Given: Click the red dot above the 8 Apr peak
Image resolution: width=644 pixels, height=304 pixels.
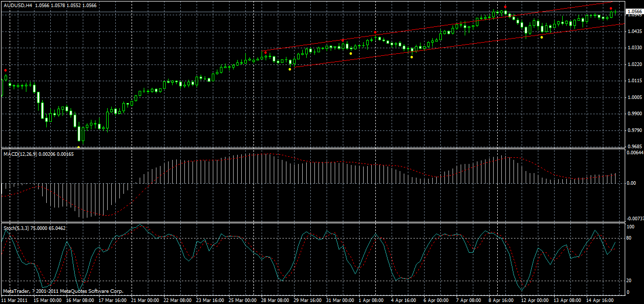Looking at the screenshot, I should coord(504,7).
